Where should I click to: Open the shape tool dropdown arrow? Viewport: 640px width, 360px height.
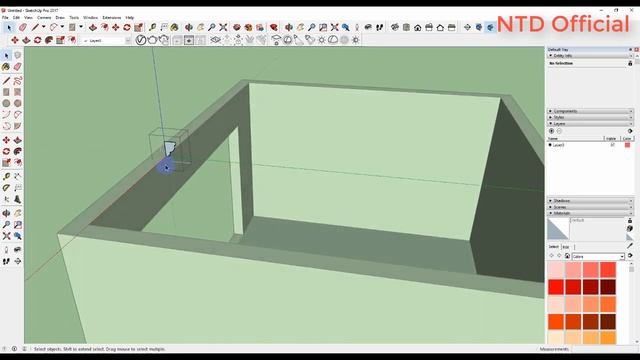point(81,27)
